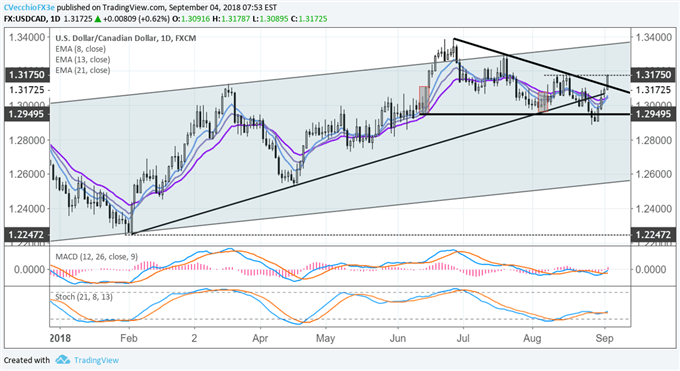Viewport: 680px width, 371px height.
Task: Click the red highlighted box in August
Action: point(543,102)
